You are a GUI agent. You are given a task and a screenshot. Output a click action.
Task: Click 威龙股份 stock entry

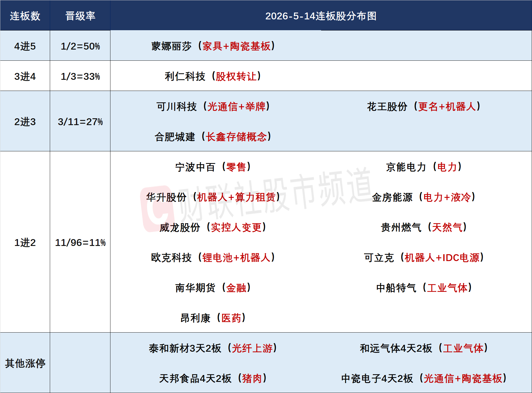coord(213,227)
